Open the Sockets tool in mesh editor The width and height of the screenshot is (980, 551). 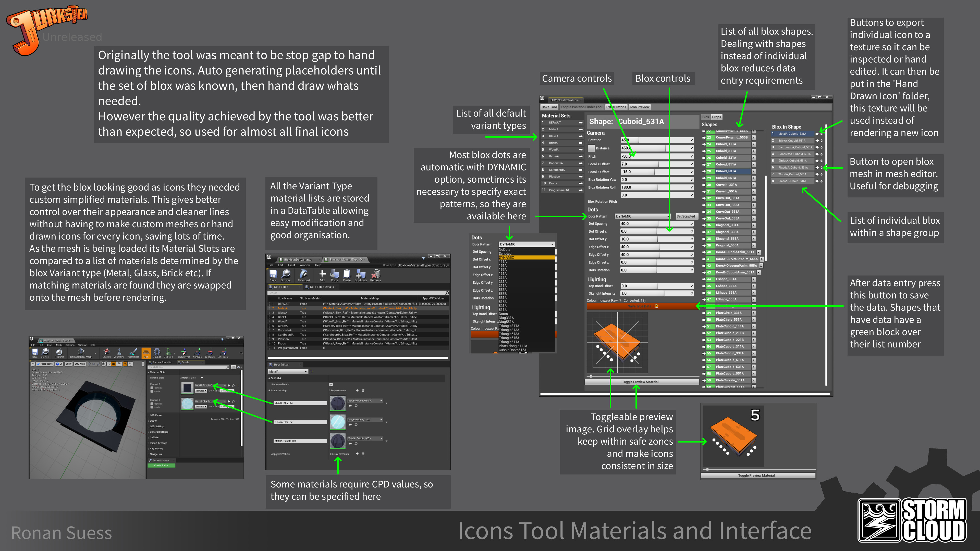tap(106, 353)
